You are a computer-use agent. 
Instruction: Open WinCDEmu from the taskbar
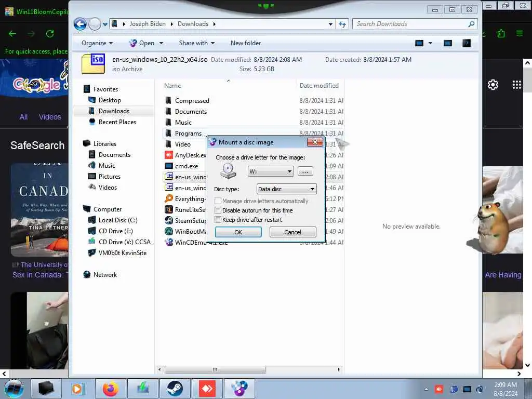click(x=239, y=389)
